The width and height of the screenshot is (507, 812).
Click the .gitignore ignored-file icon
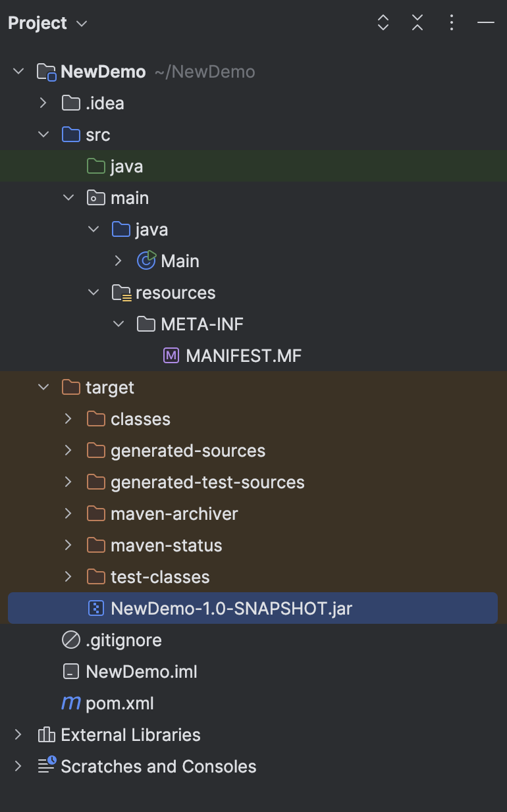click(70, 640)
